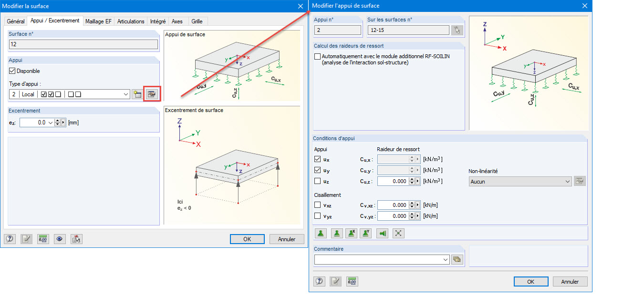Create a new support type with the star icon

pyautogui.click(x=137, y=94)
